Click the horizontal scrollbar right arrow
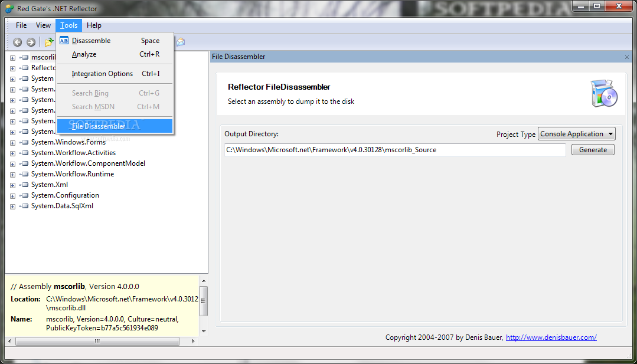Image resolution: width=637 pixels, height=364 pixels. (x=194, y=341)
